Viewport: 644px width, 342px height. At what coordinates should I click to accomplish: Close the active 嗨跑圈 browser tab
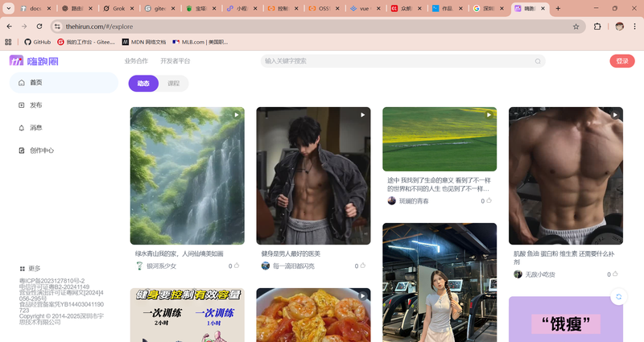coord(543,8)
